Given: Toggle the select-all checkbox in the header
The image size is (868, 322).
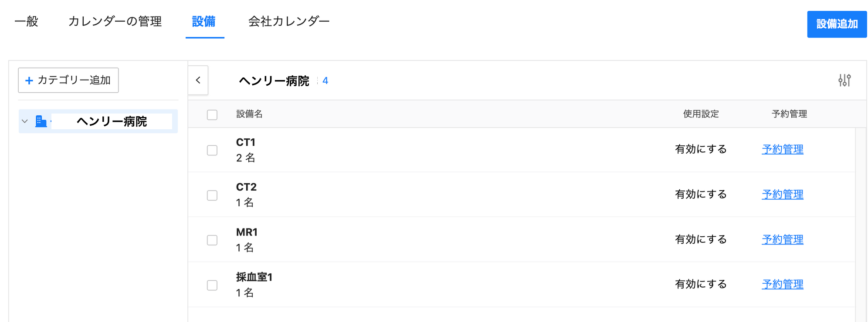Looking at the screenshot, I should tap(212, 115).
